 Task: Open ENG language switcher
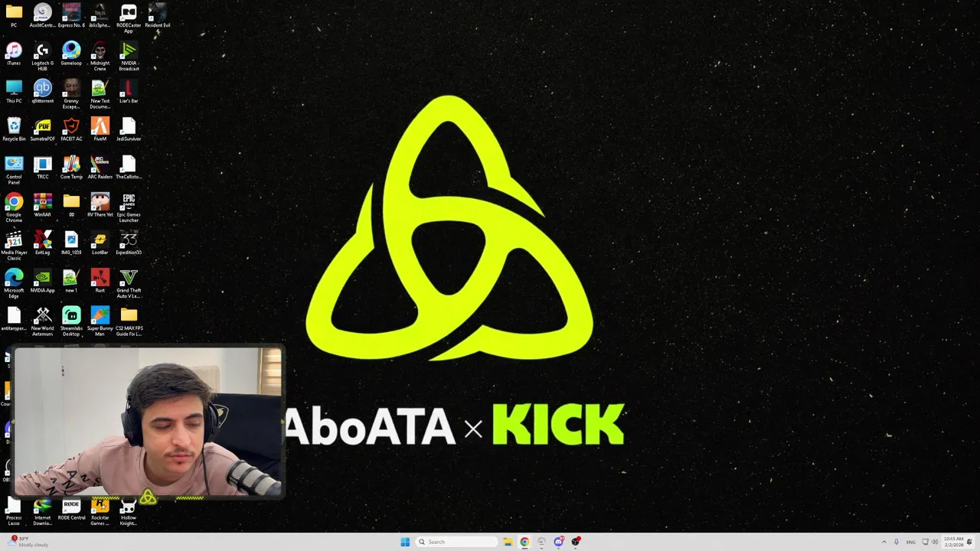pyautogui.click(x=911, y=542)
